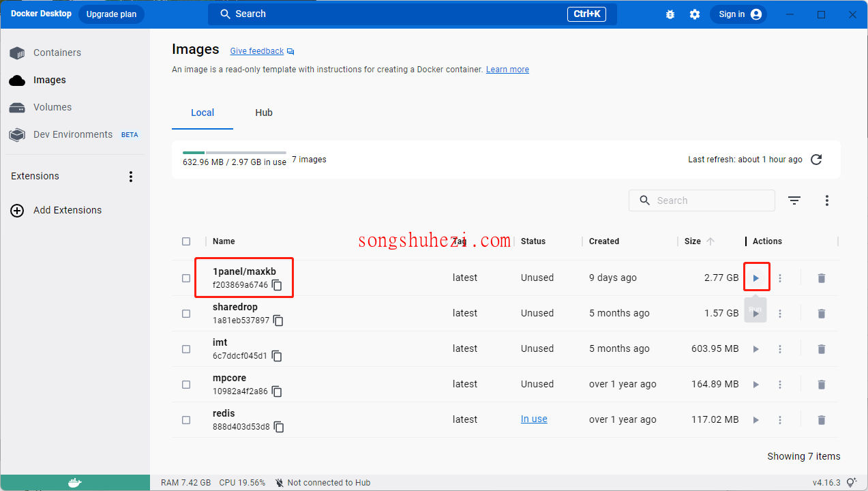The image size is (868, 491).
Task: Open the troubleshoot bug icon
Action: 670,14
